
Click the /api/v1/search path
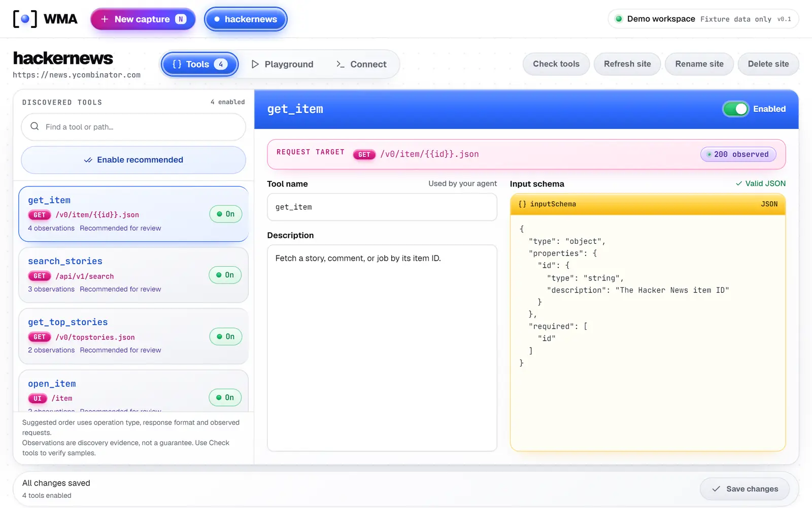tap(85, 276)
